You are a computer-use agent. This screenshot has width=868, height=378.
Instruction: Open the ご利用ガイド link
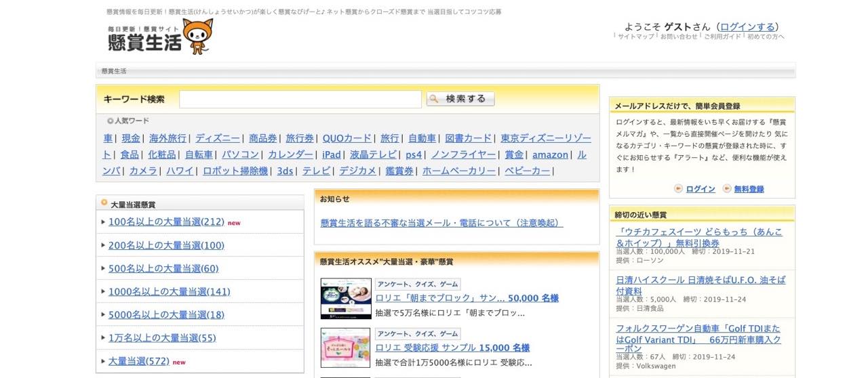722,37
